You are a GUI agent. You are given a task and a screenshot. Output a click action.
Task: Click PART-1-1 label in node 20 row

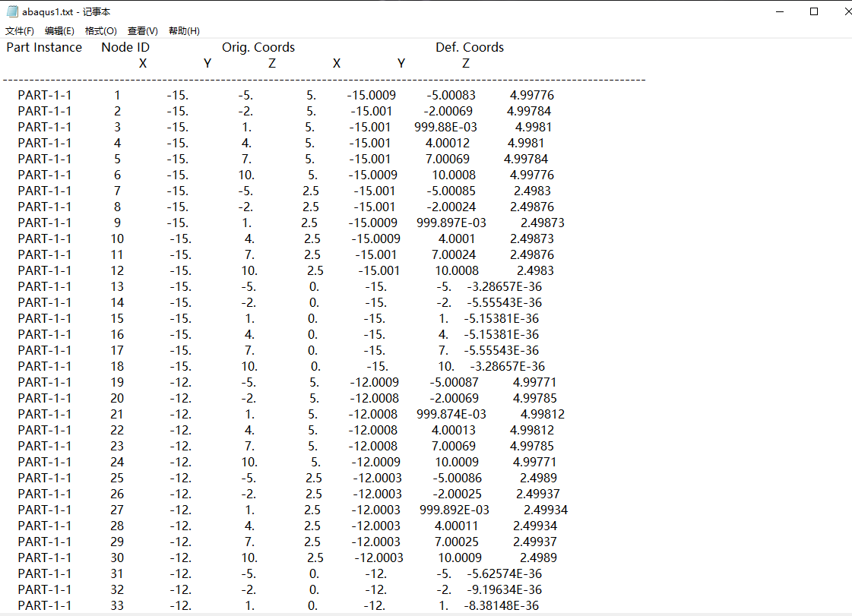[x=45, y=398]
